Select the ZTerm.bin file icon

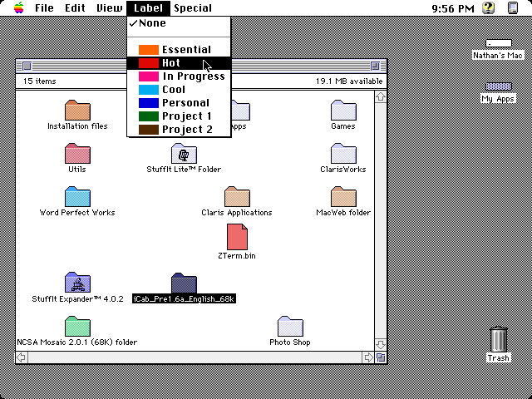[238, 237]
